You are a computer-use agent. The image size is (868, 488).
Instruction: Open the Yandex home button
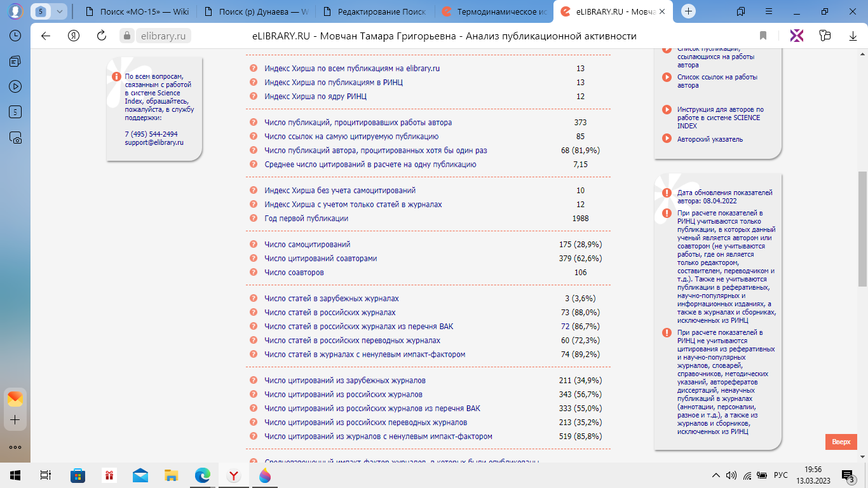point(74,36)
